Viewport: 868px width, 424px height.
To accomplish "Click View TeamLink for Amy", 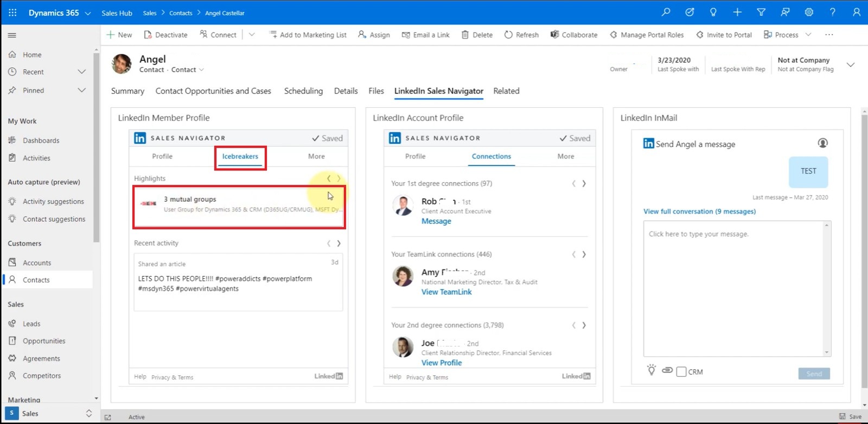I will (446, 292).
